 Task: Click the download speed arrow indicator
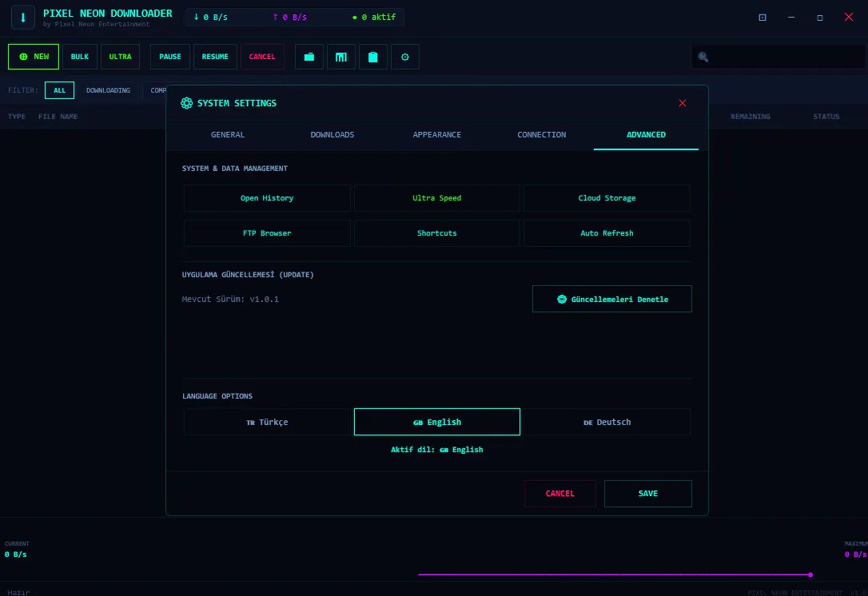point(196,17)
